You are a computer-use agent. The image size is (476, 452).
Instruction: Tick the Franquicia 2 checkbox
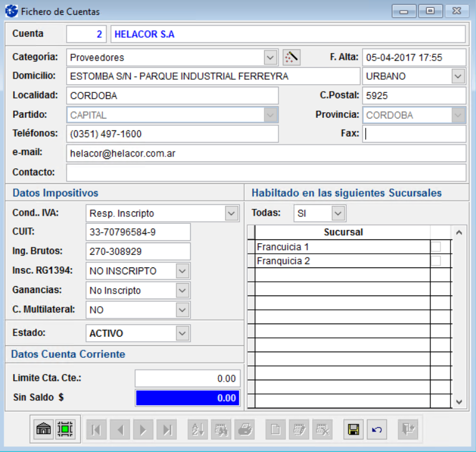point(436,261)
